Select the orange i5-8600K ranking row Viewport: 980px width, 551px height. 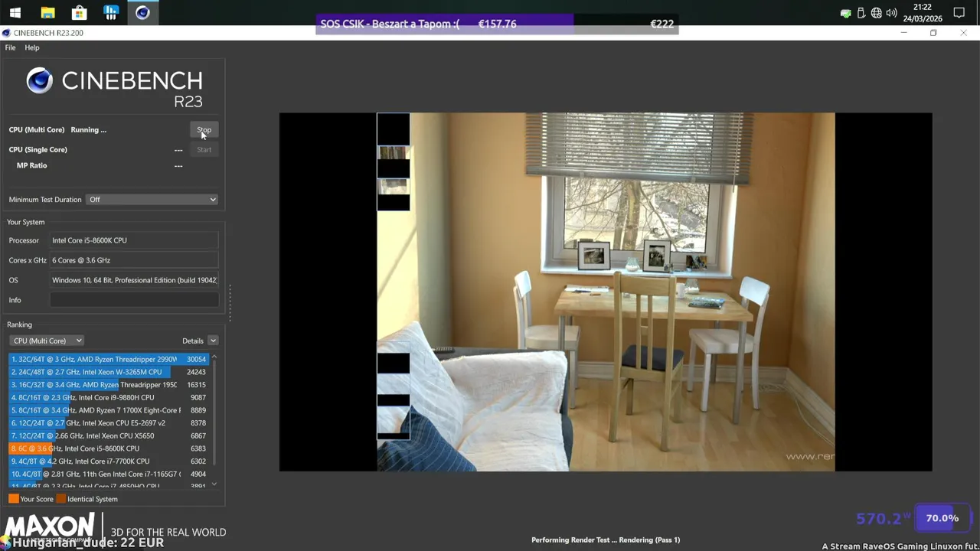click(108, 448)
